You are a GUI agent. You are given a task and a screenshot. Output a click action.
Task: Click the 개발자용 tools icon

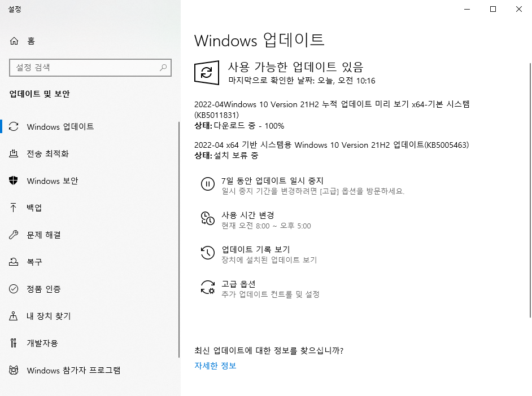pos(13,343)
